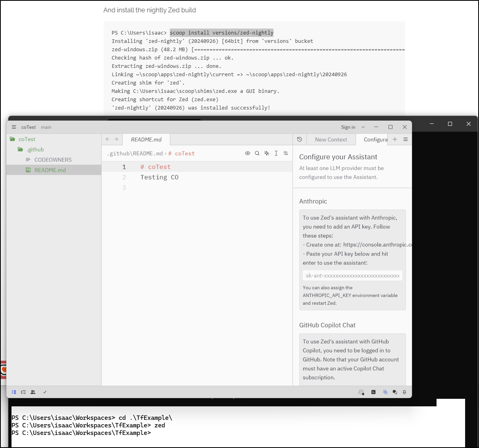Click Copilot icon in status bar

[x=361, y=392]
